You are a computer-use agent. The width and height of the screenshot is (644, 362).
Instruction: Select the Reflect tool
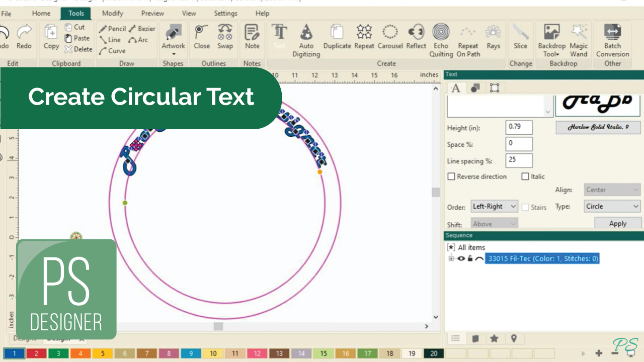coord(416,38)
